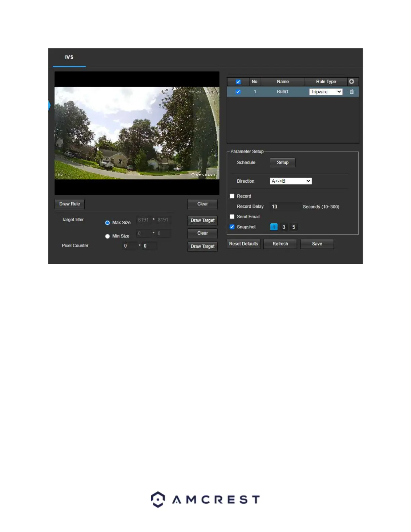Open the Tripwire rule type dropdown
This screenshot has width=411, height=532.
click(326, 92)
